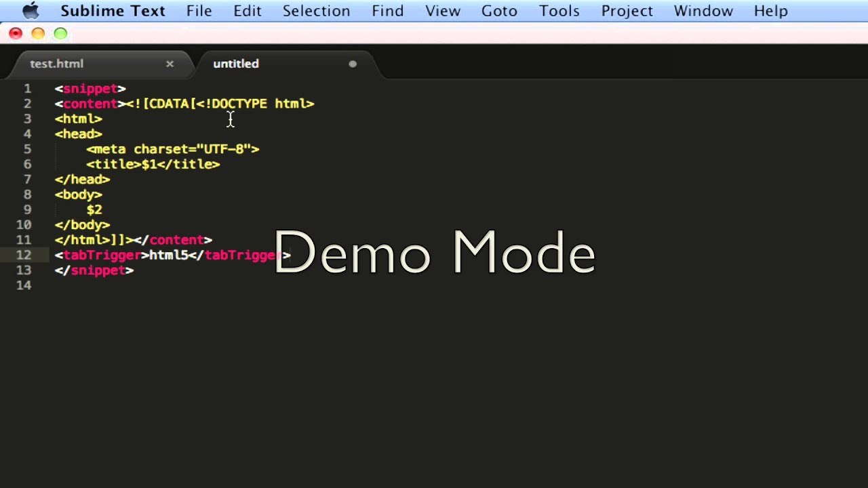
Task: Click the unsaved dot on untitled tab
Action: 353,64
